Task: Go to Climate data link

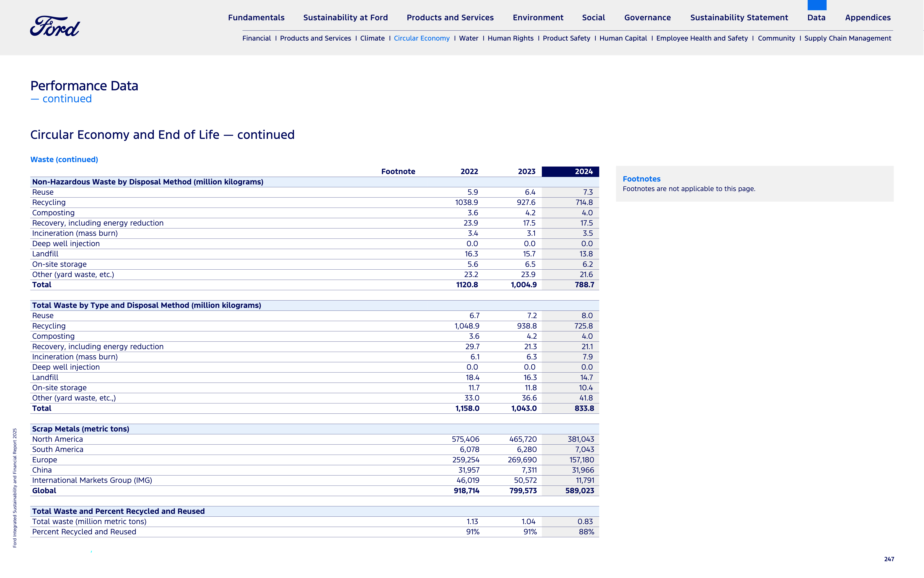Action: click(x=372, y=38)
